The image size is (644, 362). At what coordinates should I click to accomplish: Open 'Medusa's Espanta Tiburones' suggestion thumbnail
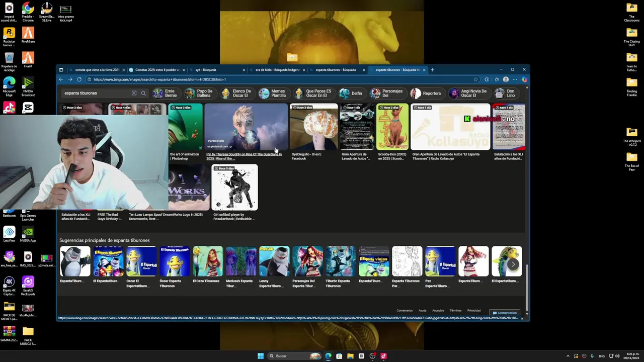[x=241, y=261]
